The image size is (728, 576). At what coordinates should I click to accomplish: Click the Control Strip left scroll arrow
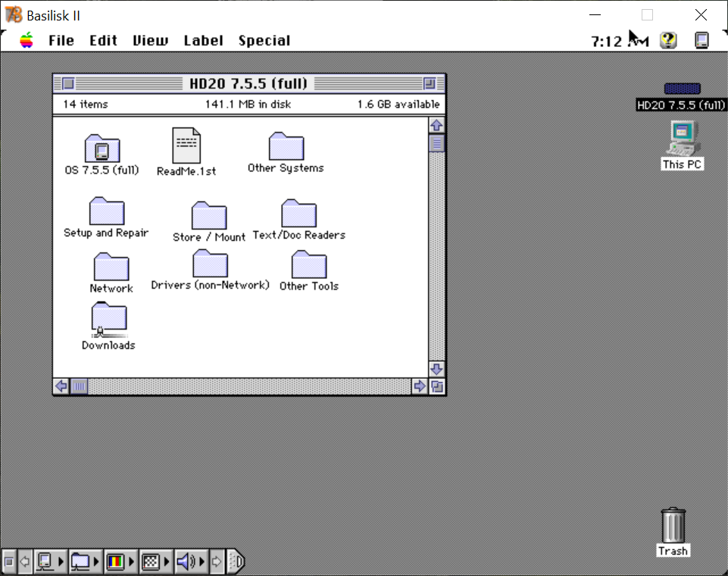point(25,562)
